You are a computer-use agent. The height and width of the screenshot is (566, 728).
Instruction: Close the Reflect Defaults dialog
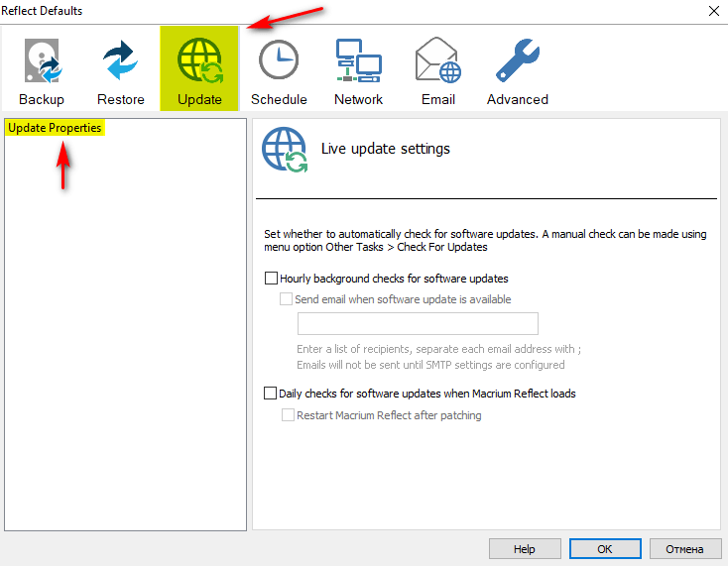point(714,11)
